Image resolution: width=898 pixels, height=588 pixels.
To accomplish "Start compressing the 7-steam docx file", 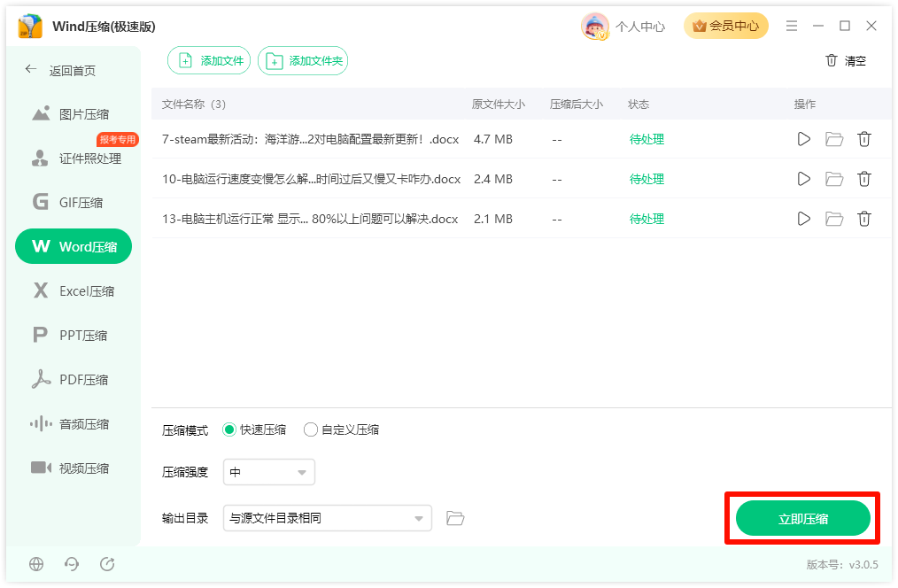I will click(x=803, y=139).
